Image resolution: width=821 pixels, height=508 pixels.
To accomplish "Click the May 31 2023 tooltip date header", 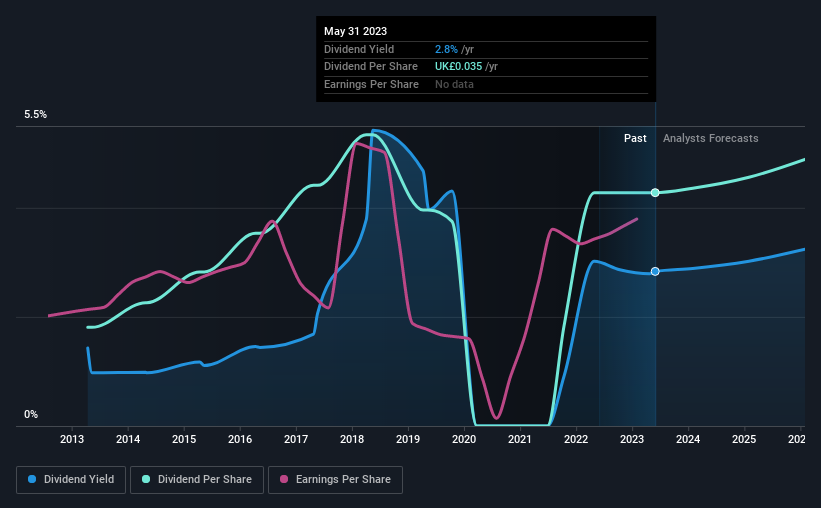I will 356,31.
